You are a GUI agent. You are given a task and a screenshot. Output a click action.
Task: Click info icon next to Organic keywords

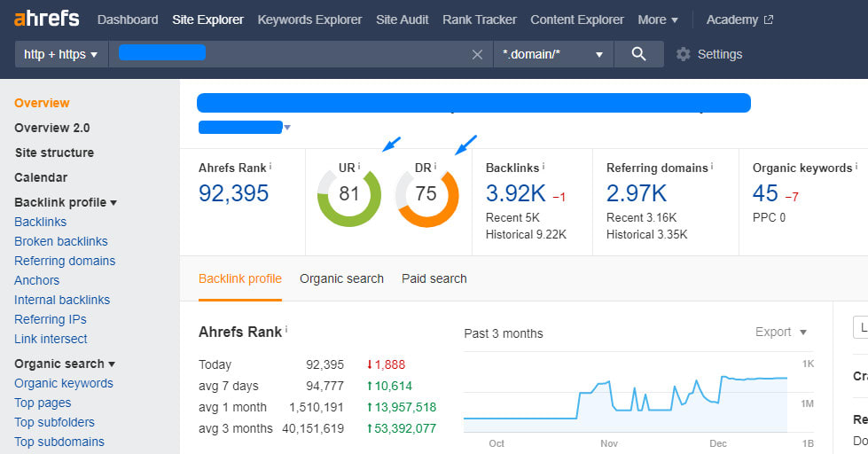point(856,167)
